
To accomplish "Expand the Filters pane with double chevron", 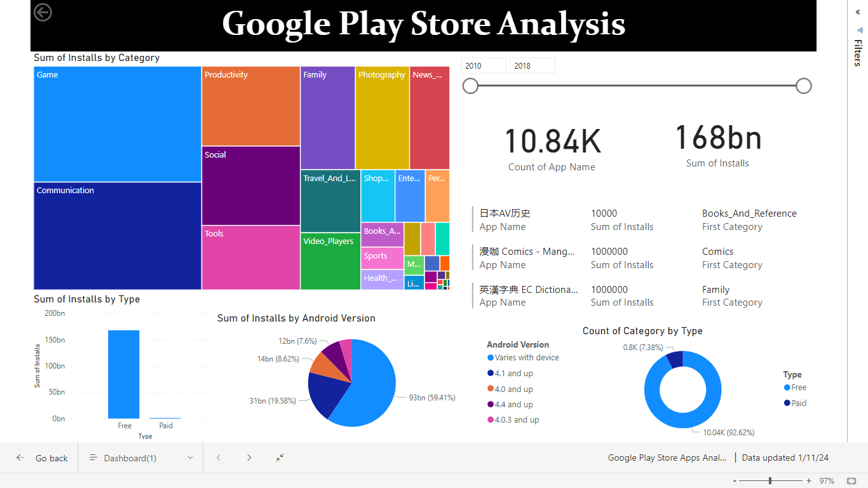I will (x=858, y=12).
